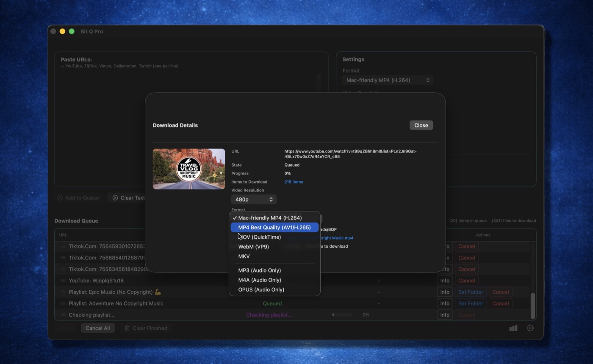Cancel the Epic Music playlist download
The height and width of the screenshot is (364, 593).
(500, 292)
